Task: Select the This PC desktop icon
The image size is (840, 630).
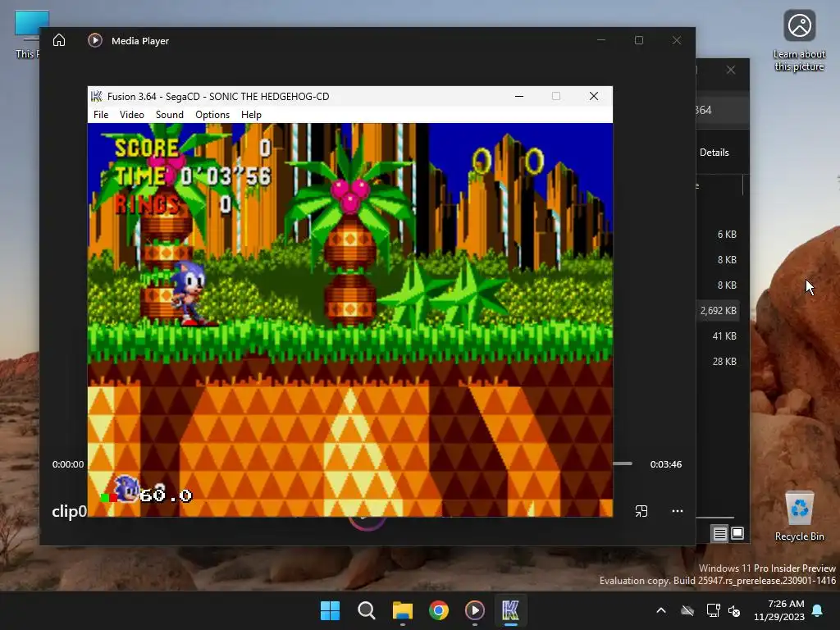Action: 27,34
